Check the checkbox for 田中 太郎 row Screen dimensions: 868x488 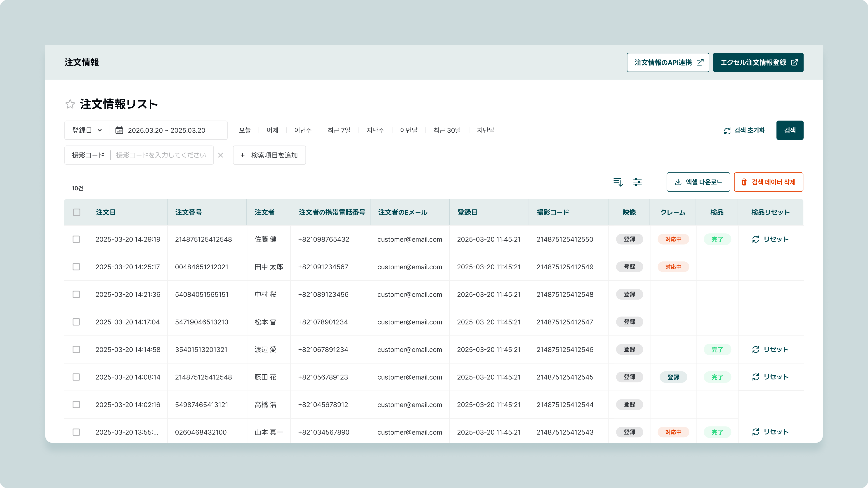coord(76,267)
